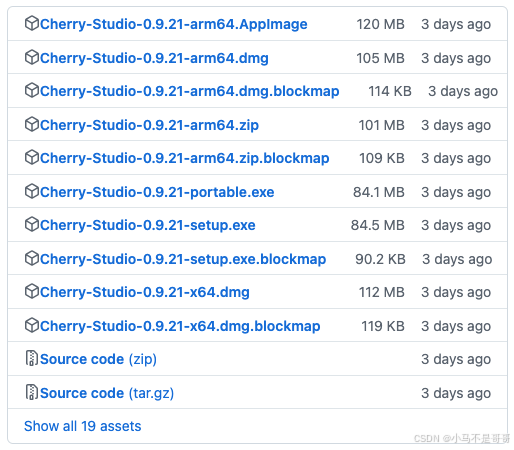514x450 pixels.
Task: Click '3 days ago' in arm64.AppImage row
Action: click(x=456, y=24)
